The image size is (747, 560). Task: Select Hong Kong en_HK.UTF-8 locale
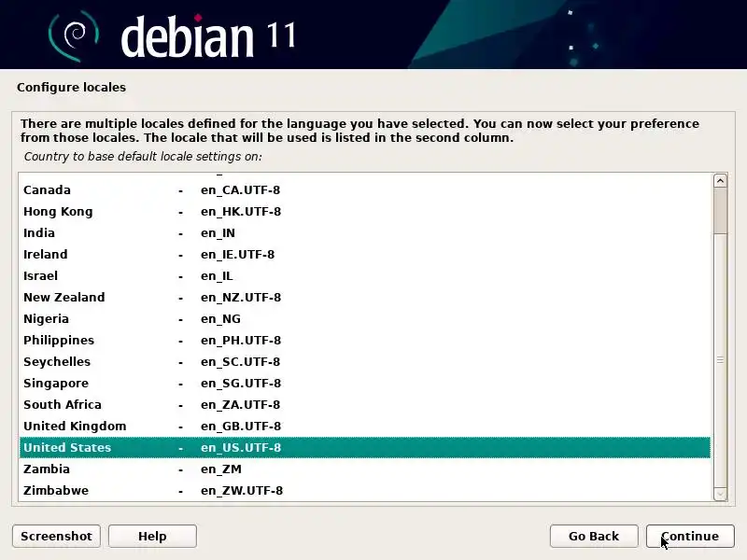click(365, 212)
